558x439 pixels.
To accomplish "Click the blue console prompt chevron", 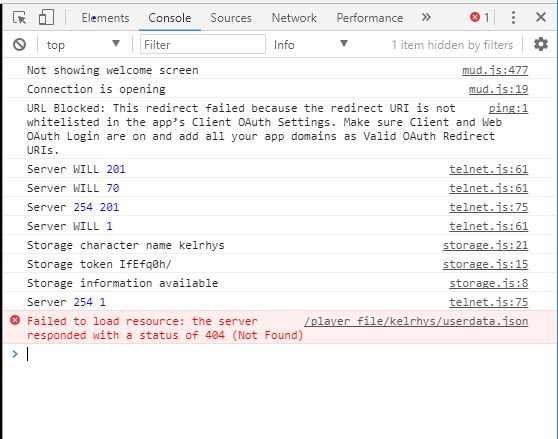I will click(x=15, y=354).
